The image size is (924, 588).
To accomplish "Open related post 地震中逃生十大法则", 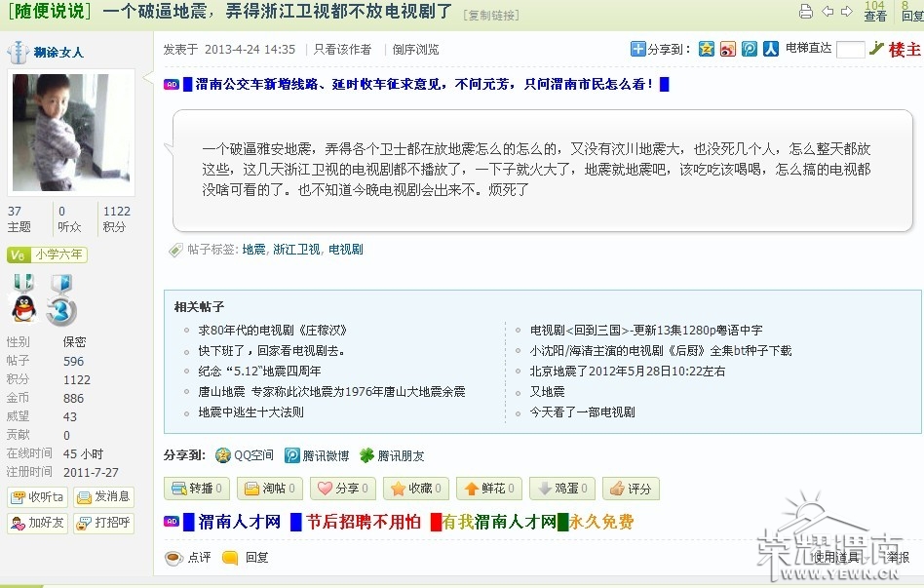I will (251, 412).
